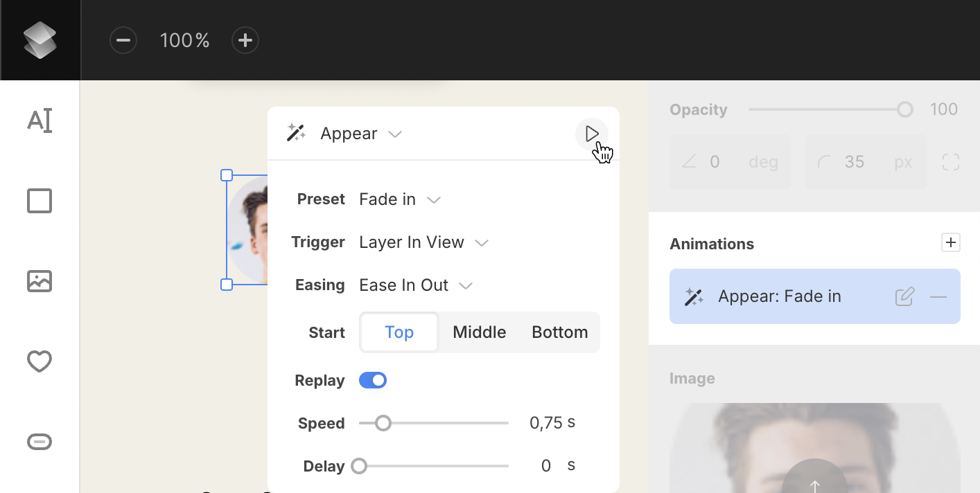Select the Image tool in sidebar
Screen dimensions: 980x493
[40, 281]
